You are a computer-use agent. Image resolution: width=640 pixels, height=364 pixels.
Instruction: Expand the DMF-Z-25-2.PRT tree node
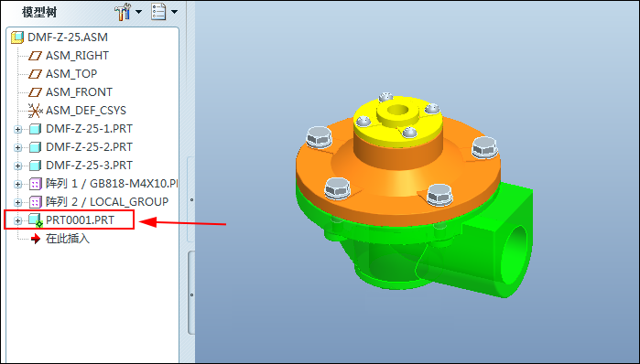click(x=17, y=147)
